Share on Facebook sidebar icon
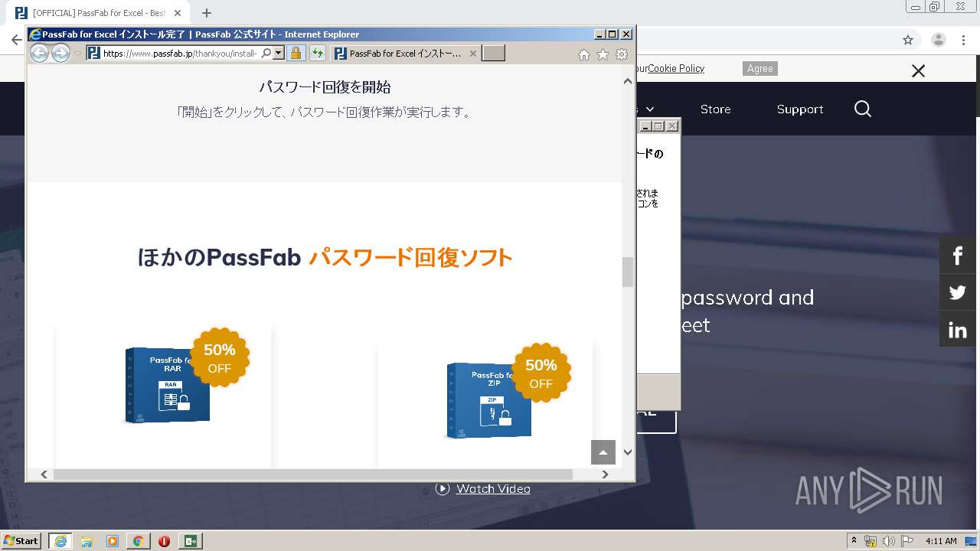The width and height of the screenshot is (980, 551). (958, 256)
